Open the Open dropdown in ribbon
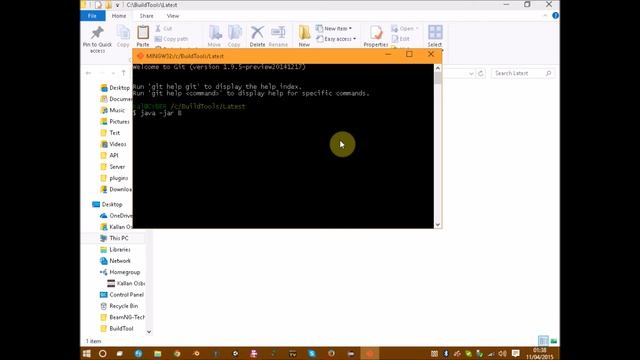This screenshot has width=640, height=360. click(x=404, y=29)
